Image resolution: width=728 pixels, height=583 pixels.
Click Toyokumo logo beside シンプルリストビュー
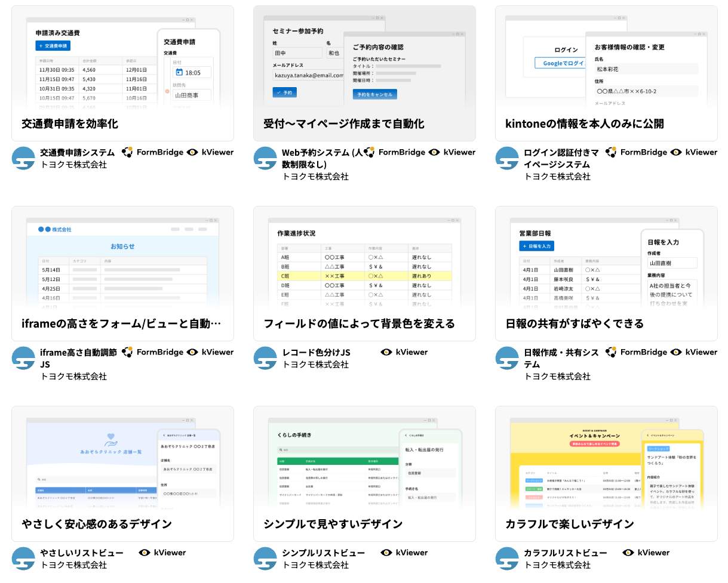coord(265,559)
